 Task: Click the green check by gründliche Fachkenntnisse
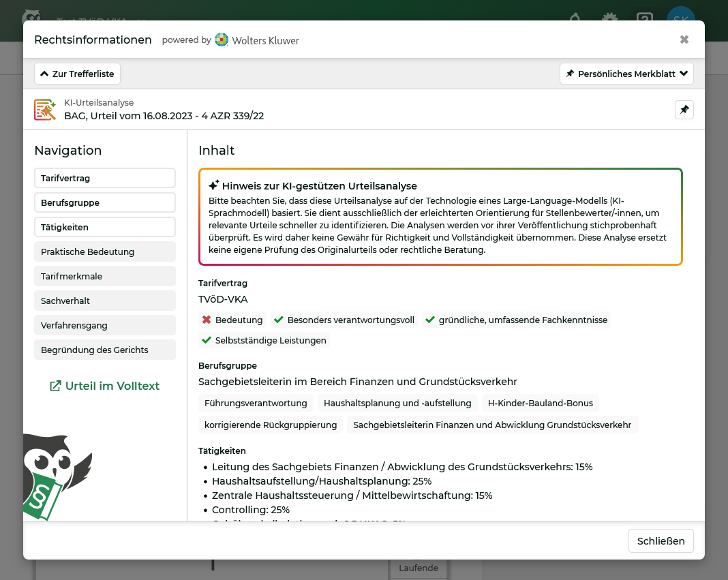coord(430,320)
